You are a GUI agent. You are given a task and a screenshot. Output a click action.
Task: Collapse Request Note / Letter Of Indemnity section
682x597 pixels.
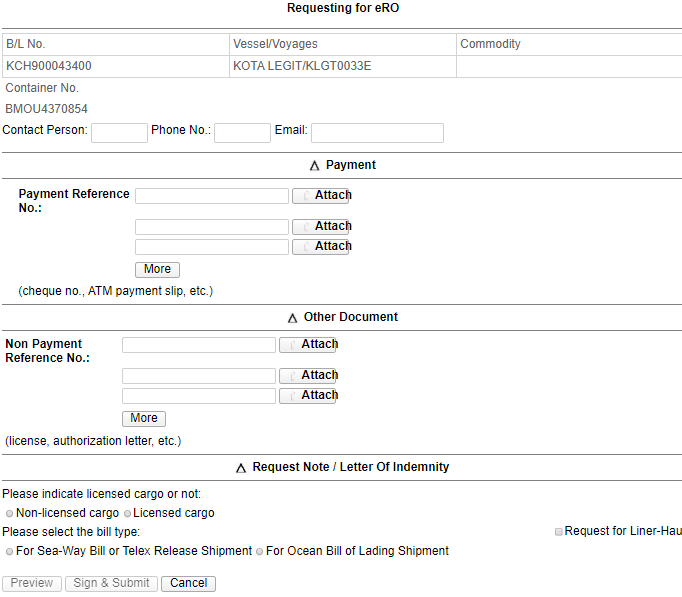coord(241,468)
